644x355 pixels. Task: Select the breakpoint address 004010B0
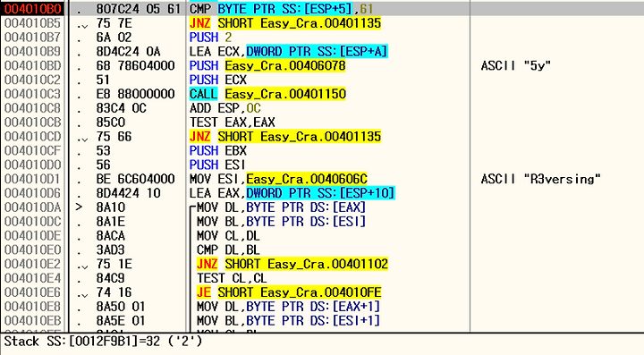coord(33,9)
